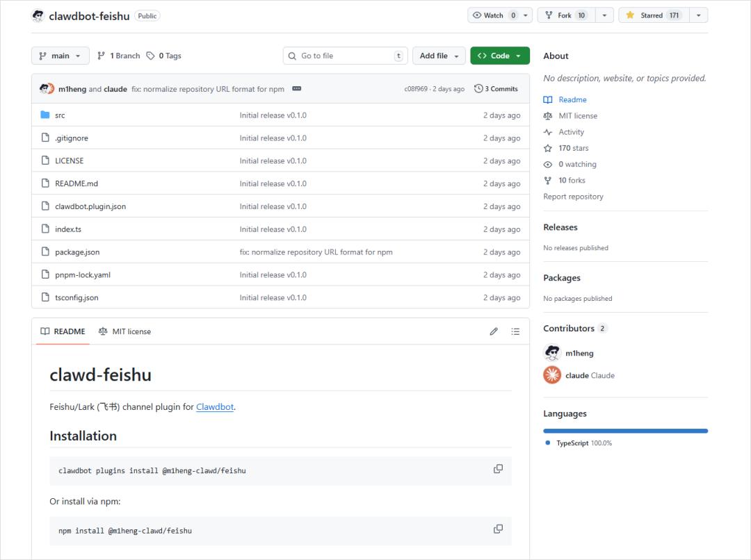
Task: Open the src folder
Action: pyautogui.click(x=60, y=115)
